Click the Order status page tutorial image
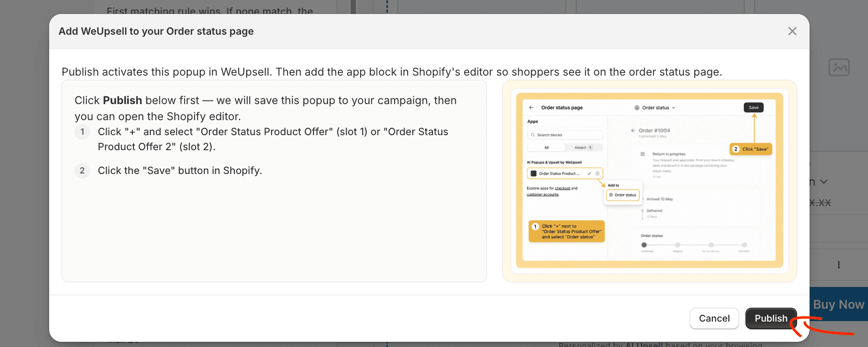This screenshot has width=868, height=347. coord(649,181)
